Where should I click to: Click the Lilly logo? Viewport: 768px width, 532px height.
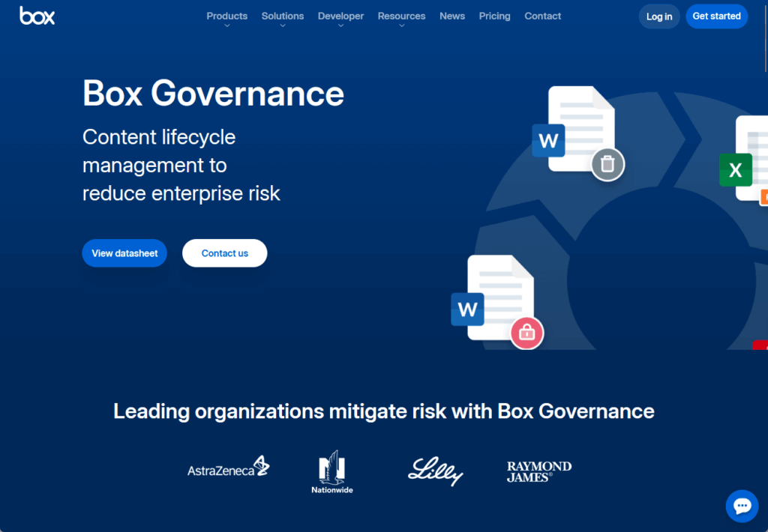[436, 471]
